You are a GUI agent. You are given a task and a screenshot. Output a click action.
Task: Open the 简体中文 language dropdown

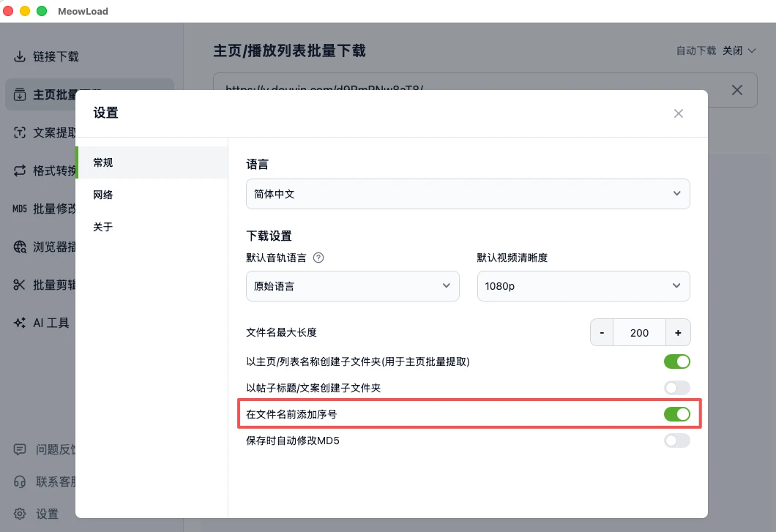pos(468,194)
